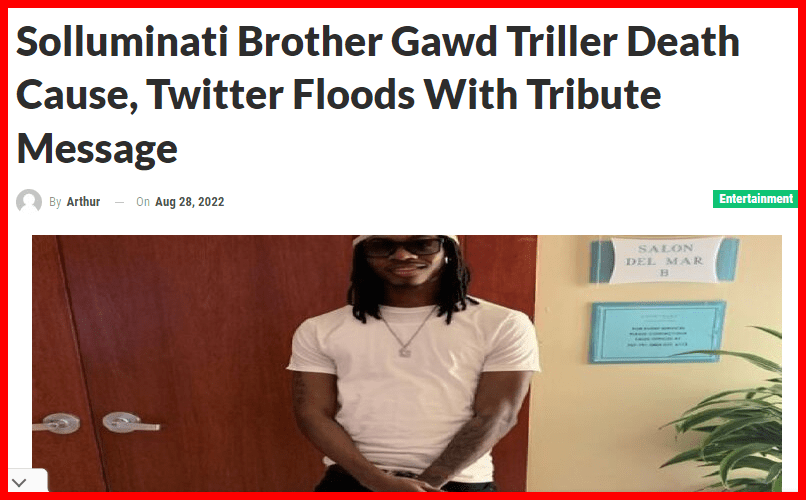
Task: Expand the chevron-down tab at bottom left
Action: click(x=19, y=483)
